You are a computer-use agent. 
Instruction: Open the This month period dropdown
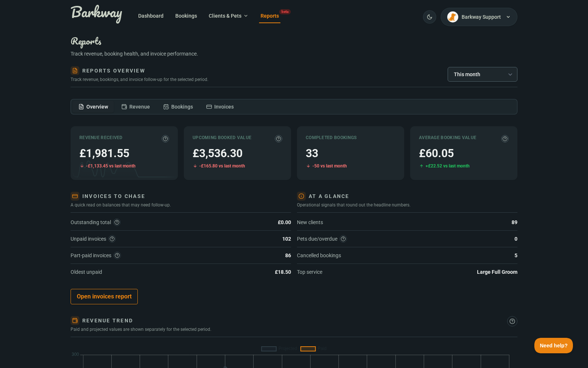(482, 74)
